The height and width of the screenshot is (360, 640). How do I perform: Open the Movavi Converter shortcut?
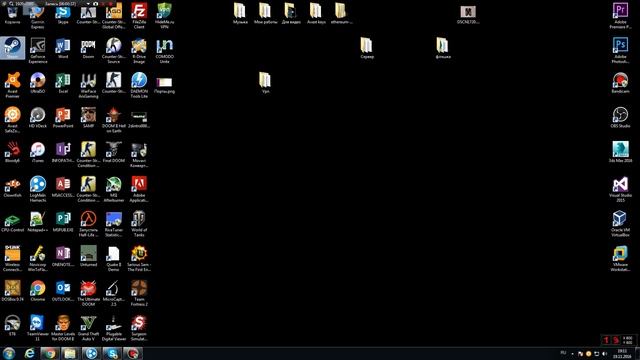[139, 154]
